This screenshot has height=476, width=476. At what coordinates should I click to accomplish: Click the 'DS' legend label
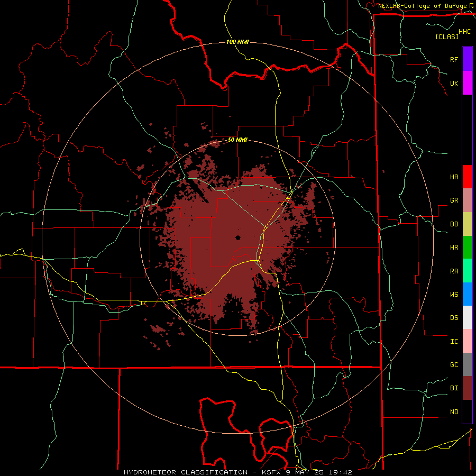click(454, 318)
